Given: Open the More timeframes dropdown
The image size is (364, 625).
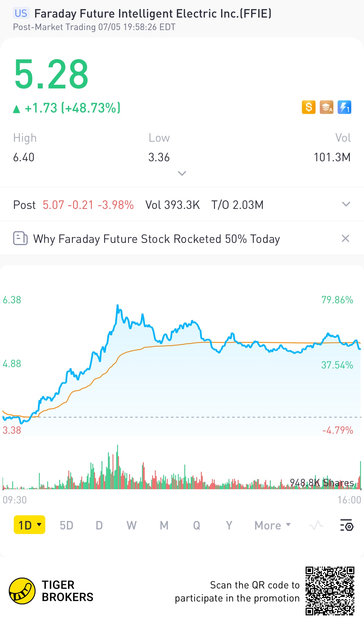Looking at the screenshot, I should (272, 525).
